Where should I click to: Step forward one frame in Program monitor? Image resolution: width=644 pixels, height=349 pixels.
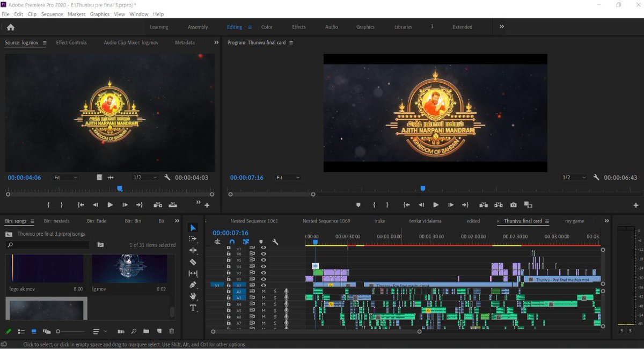click(450, 205)
